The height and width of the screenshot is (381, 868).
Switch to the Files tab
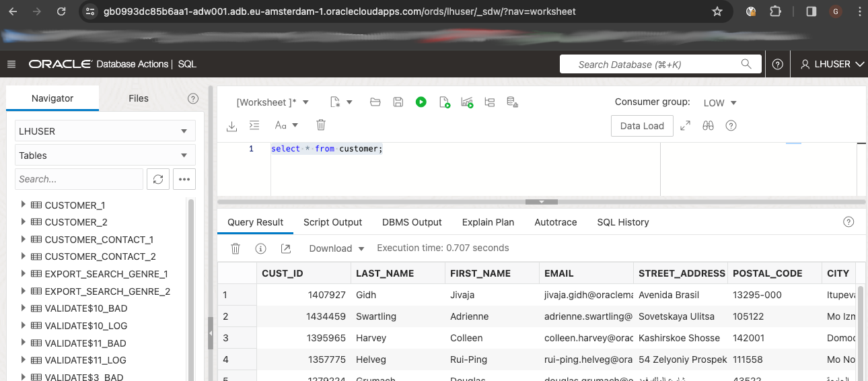click(x=139, y=98)
